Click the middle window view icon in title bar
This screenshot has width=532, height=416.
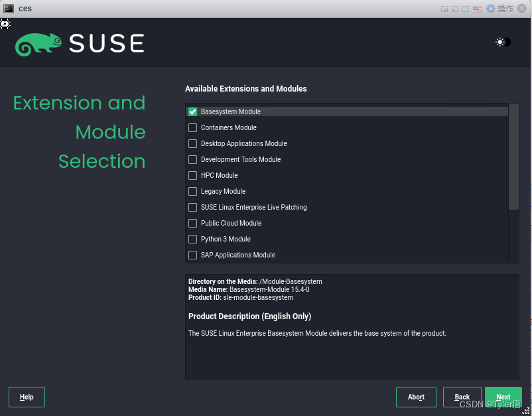pyautogui.click(x=454, y=8)
